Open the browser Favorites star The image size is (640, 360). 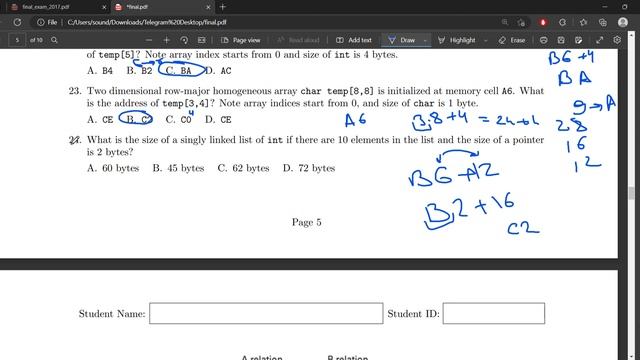(x=583, y=22)
